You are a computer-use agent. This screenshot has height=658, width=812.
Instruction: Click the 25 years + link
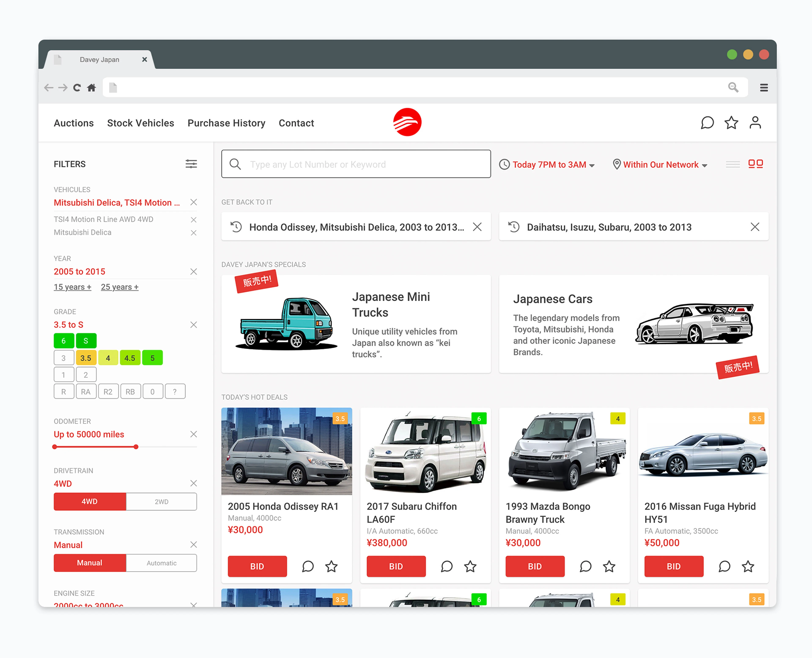119,287
